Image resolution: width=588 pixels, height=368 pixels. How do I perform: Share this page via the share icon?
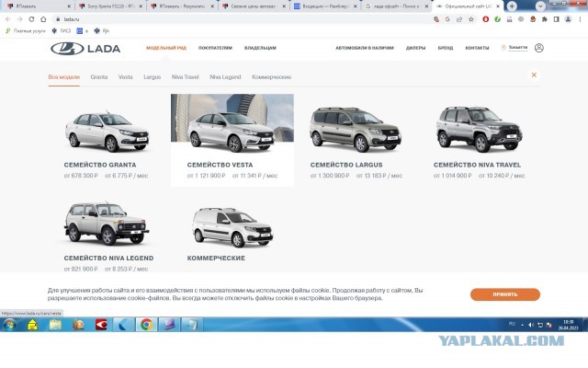click(x=459, y=19)
